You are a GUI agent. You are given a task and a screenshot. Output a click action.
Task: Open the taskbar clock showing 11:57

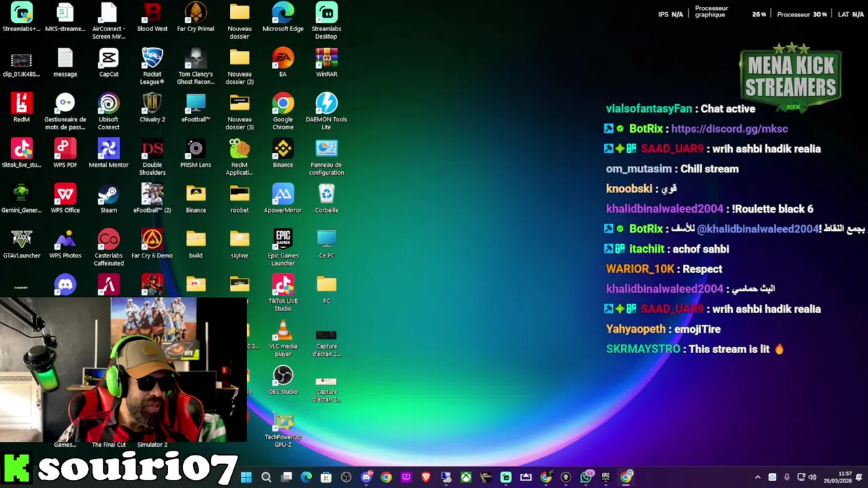click(837, 477)
